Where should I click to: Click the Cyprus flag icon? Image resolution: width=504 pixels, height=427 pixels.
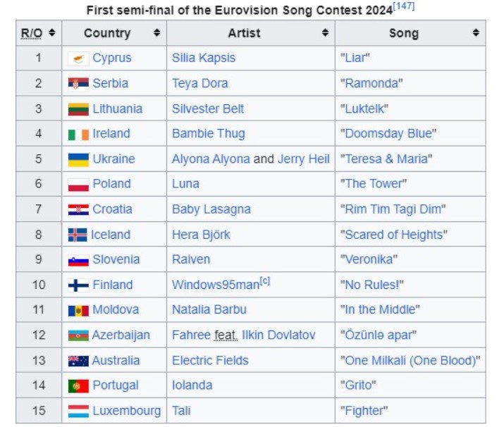78,58
